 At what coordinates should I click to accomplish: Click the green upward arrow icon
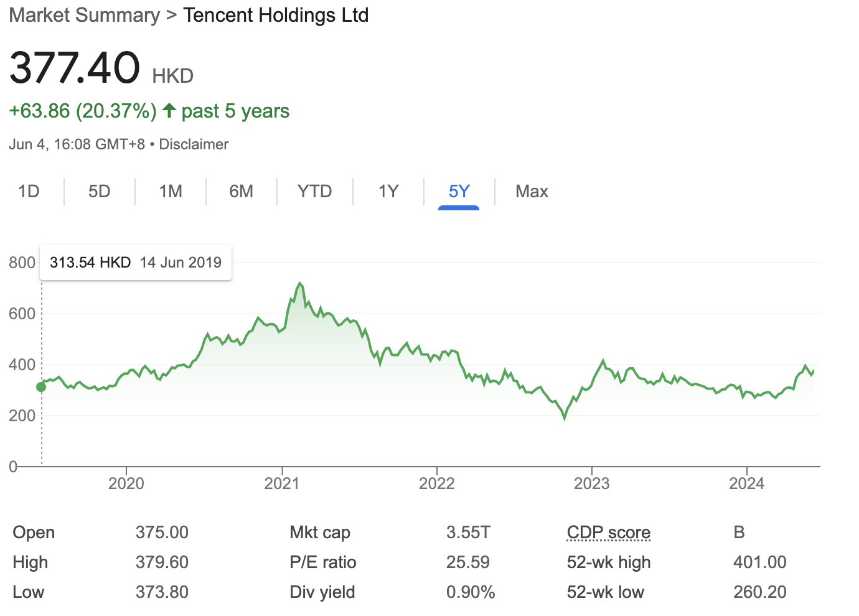pyautogui.click(x=169, y=111)
